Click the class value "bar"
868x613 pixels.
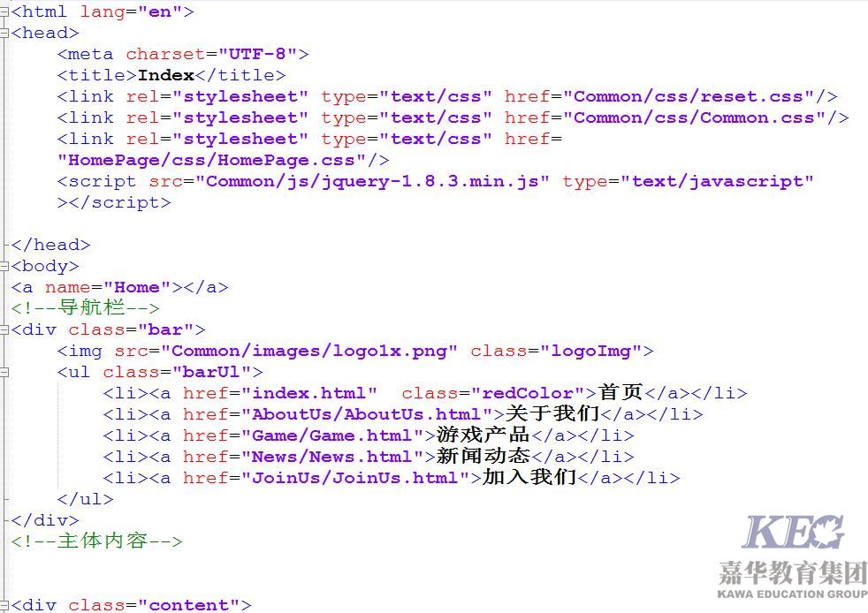click(x=165, y=330)
